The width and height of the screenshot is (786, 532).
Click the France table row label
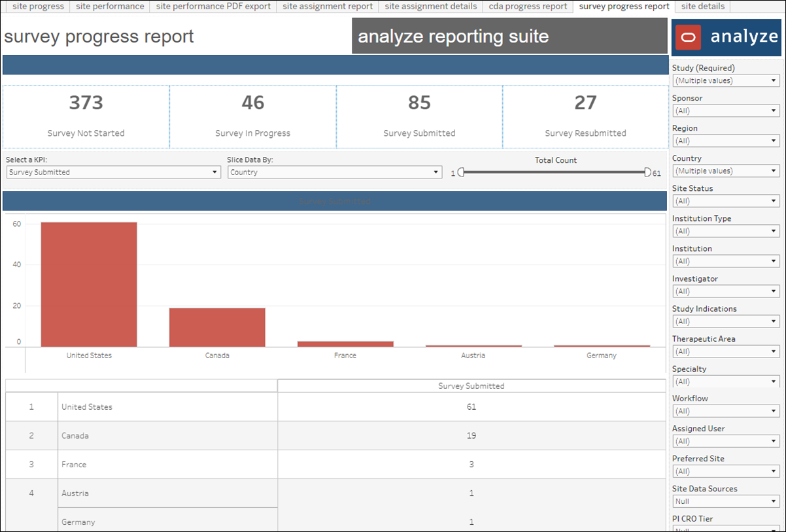point(74,464)
